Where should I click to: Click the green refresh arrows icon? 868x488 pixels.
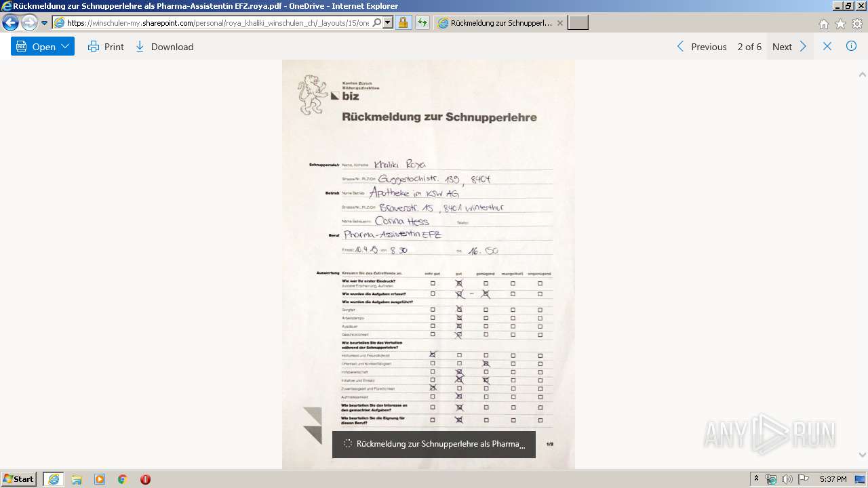422,22
